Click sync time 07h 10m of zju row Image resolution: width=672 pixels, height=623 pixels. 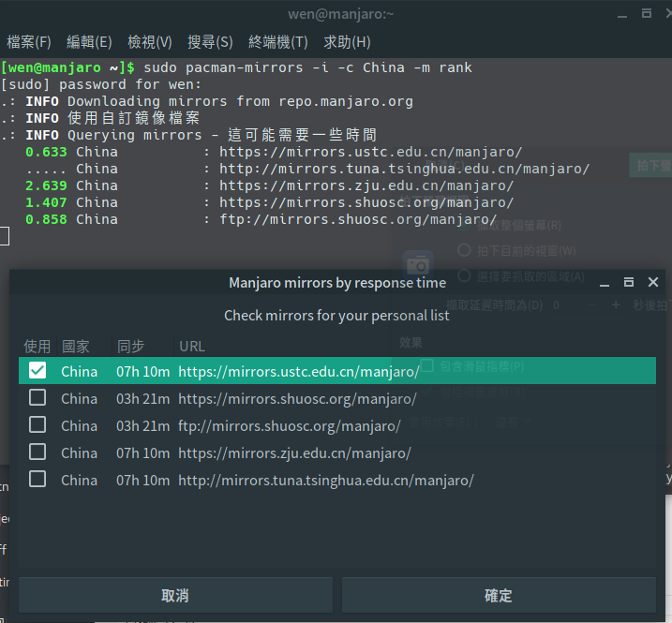tap(142, 452)
